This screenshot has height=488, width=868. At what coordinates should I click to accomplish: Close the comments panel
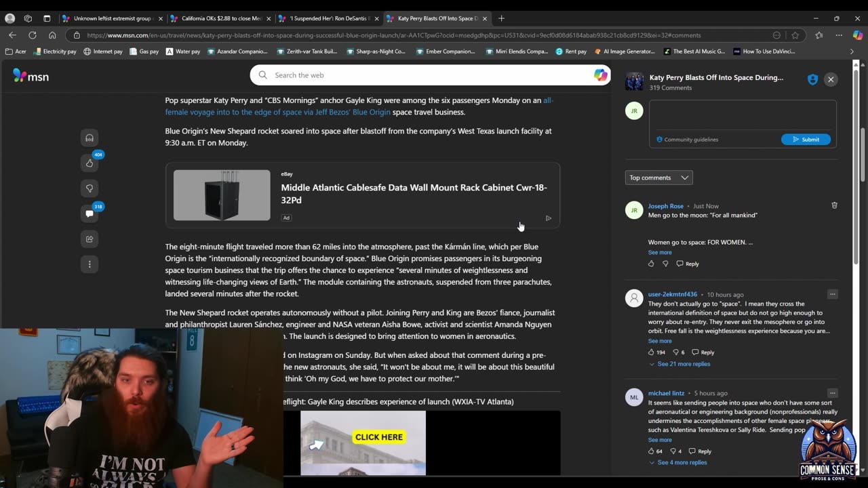click(831, 79)
